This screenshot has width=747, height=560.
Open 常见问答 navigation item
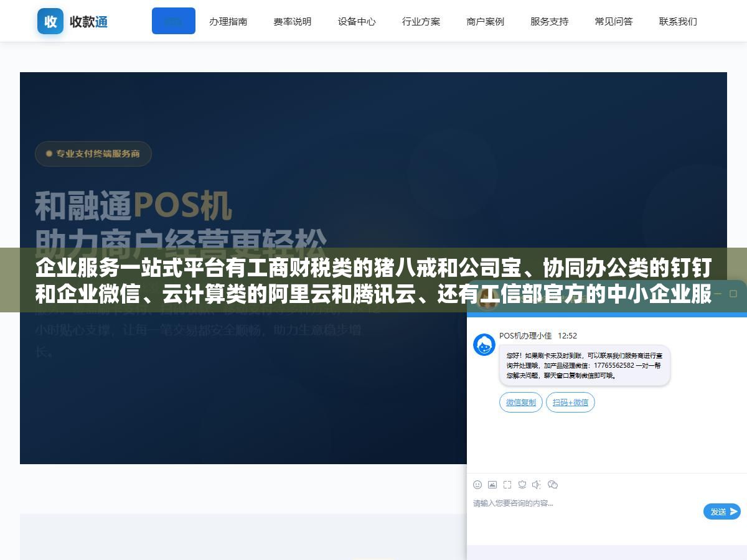coord(613,21)
